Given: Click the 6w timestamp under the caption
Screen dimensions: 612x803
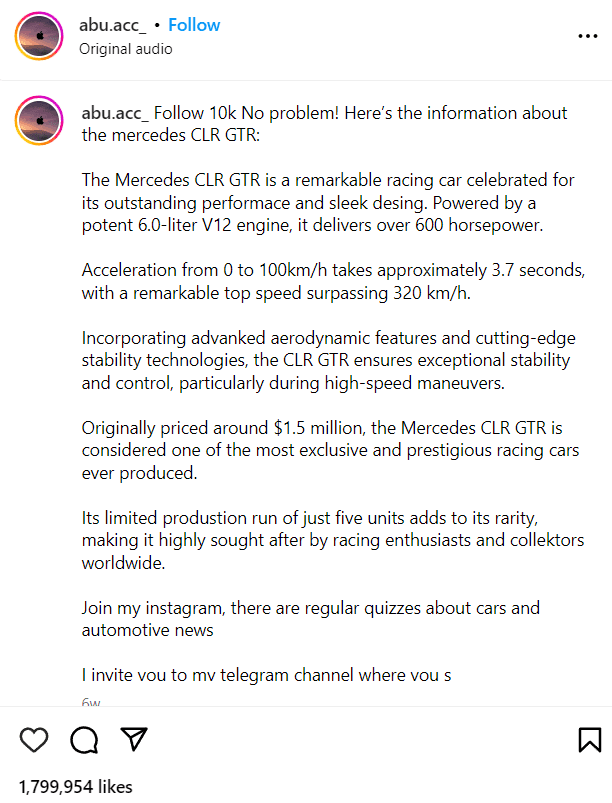Looking at the screenshot, I should tap(91, 702).
